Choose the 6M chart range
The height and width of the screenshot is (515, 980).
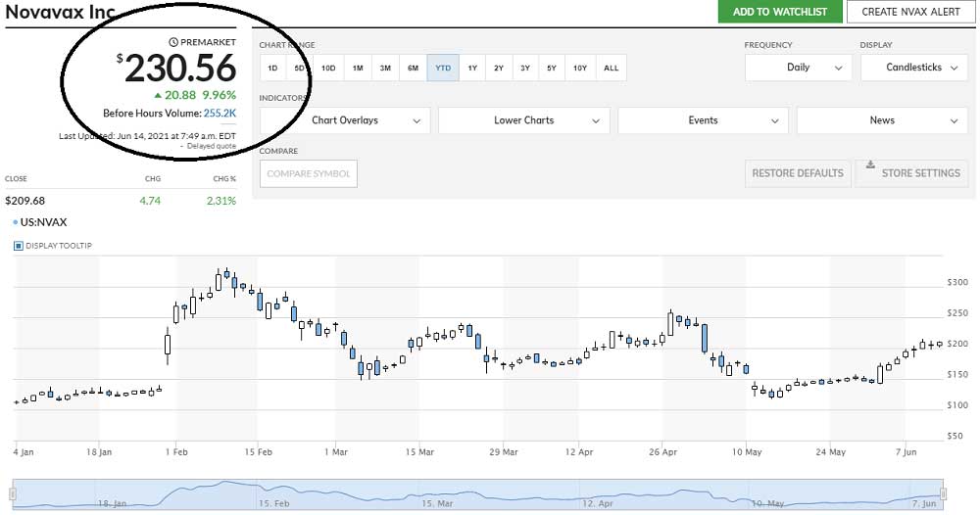(x=413, y=68)
